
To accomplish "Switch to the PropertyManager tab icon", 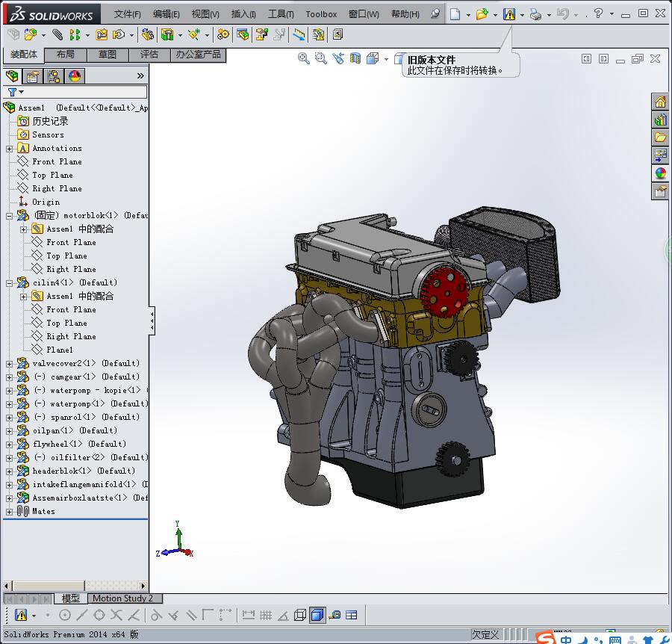I will (33, 76).
